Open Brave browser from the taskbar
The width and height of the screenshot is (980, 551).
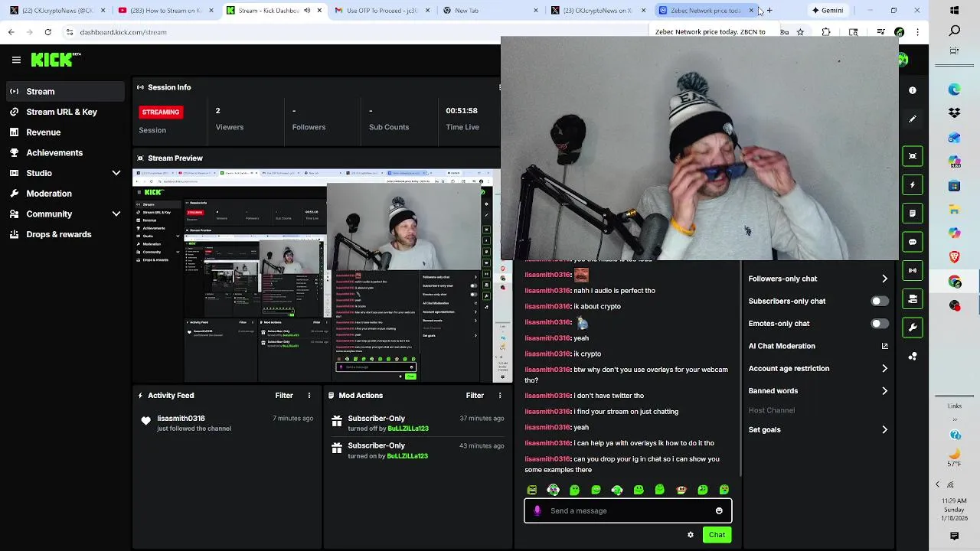click(955, 257)
